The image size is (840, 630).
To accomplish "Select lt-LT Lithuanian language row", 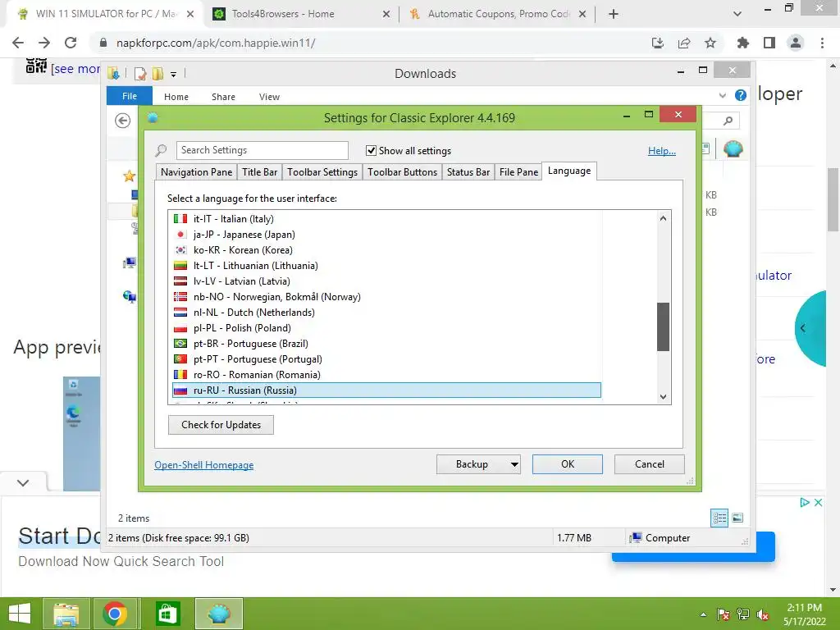I will (x=386, y=265).
